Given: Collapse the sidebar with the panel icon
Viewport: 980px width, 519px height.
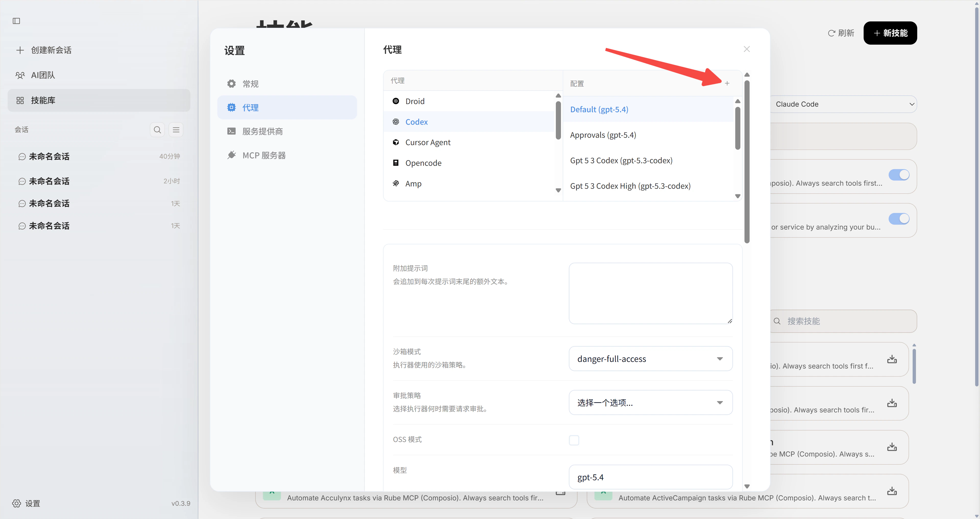Looking at the screenshot, I should [x=16, y=21].
